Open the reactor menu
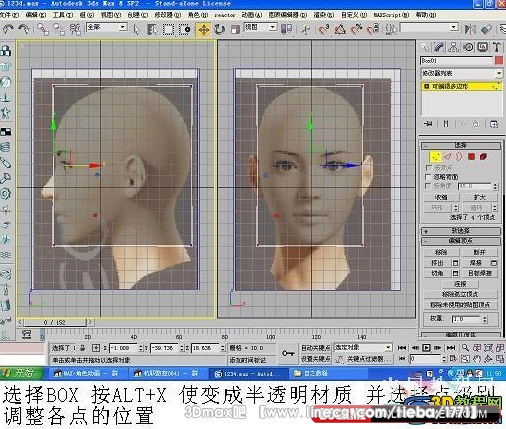The image size is (506, 429). (x=224, y=15)
